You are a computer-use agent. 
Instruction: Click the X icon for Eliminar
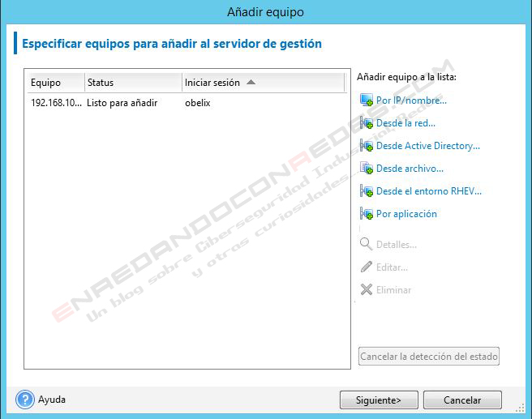click(x=366, y=290)
